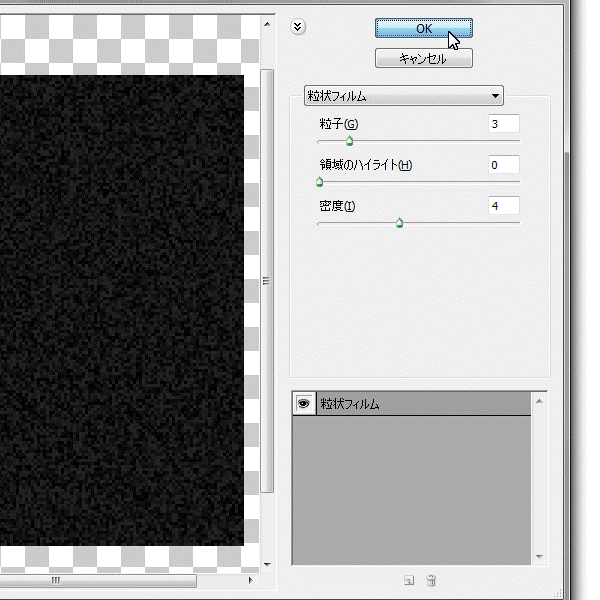Click preview vertical scroll down arrow
Viewport: 600px width, 600px height.
pyautogui.click(x=267, y=564)
